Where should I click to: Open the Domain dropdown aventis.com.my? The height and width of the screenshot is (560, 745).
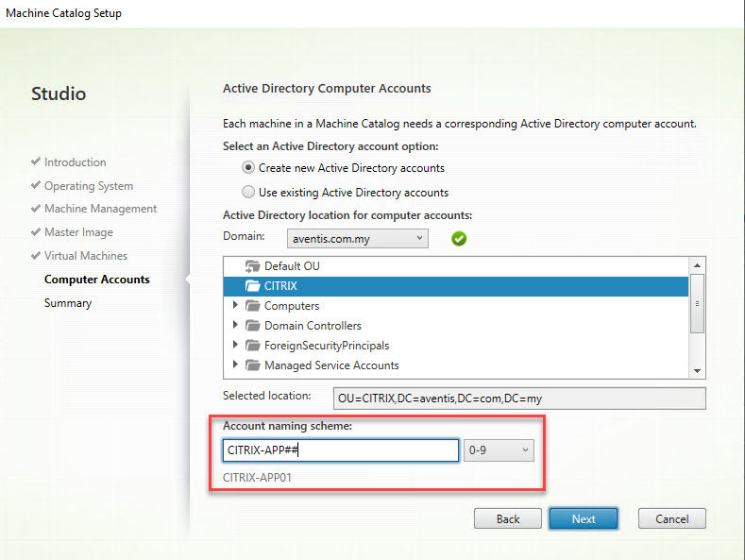[x=357, y=239]
